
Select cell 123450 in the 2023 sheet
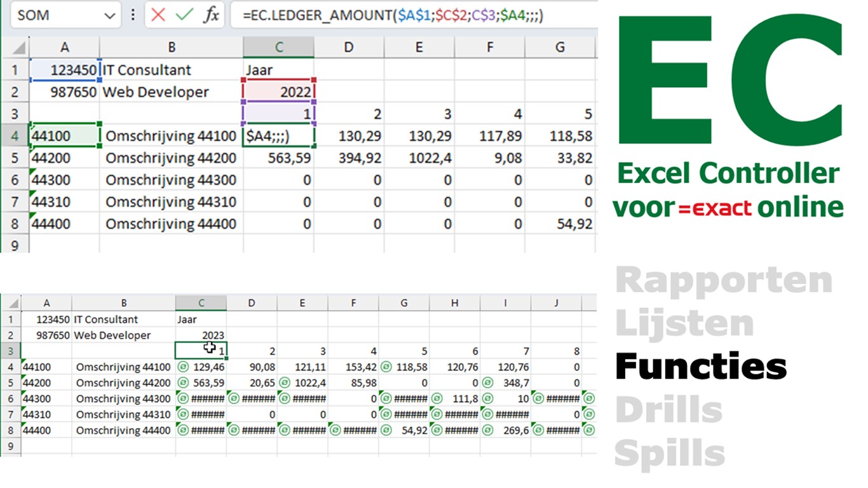[46, 319]
